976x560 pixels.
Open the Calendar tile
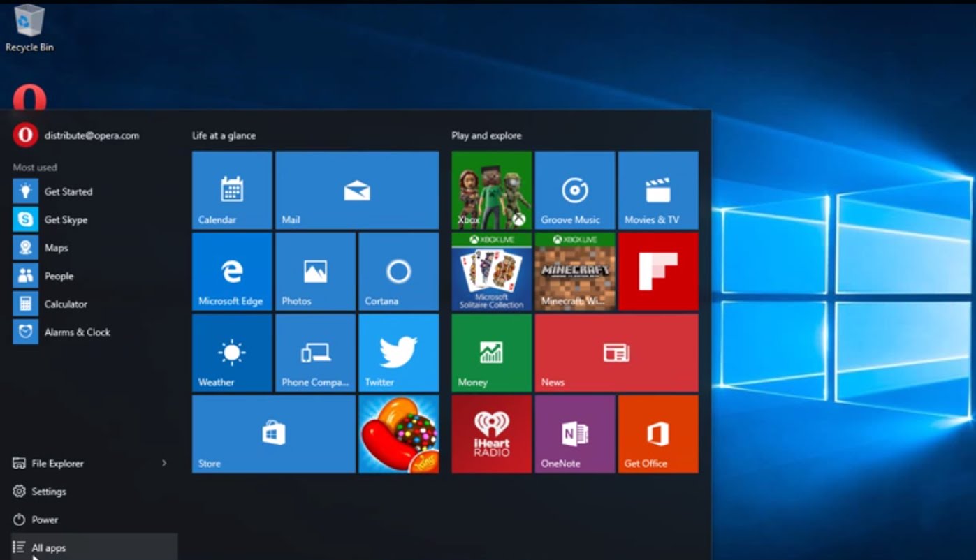click(x=232, y=190)
